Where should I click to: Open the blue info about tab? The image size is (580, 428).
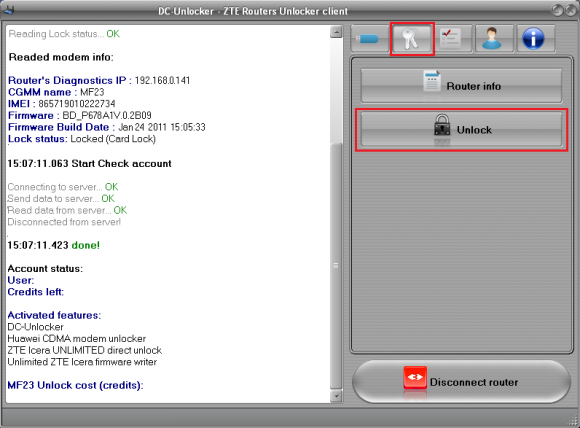pos(534,38)
